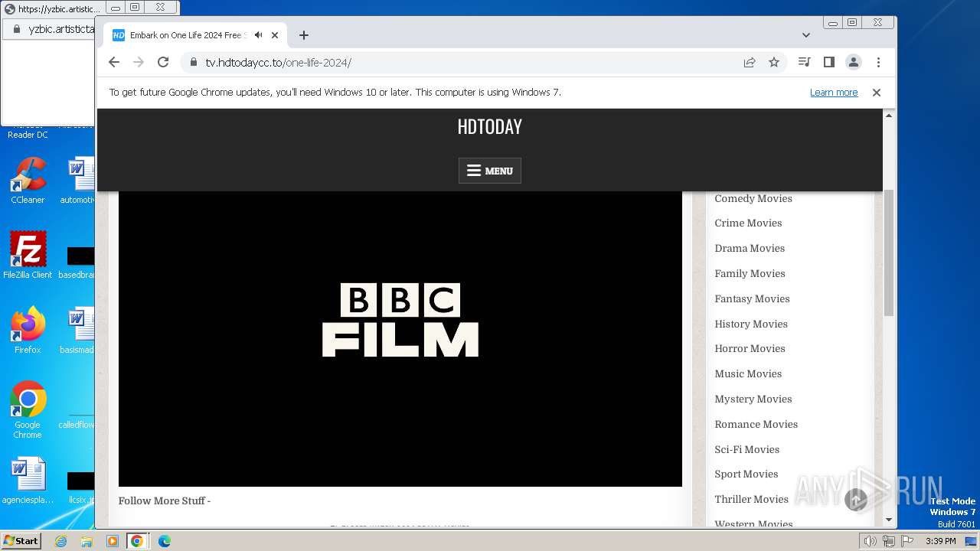
Task: Open Firefox desktop shortcut
Action: [x=28, y=330]
